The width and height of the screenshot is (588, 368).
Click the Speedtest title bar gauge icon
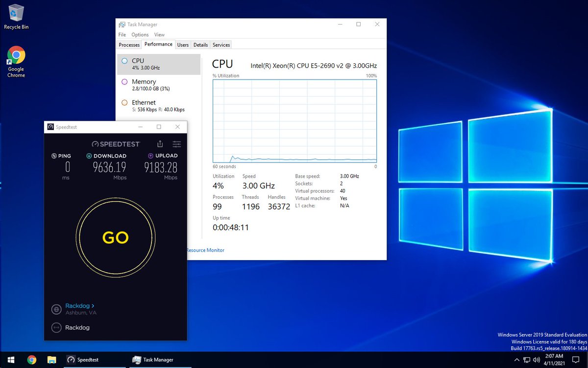coord(50,127)
